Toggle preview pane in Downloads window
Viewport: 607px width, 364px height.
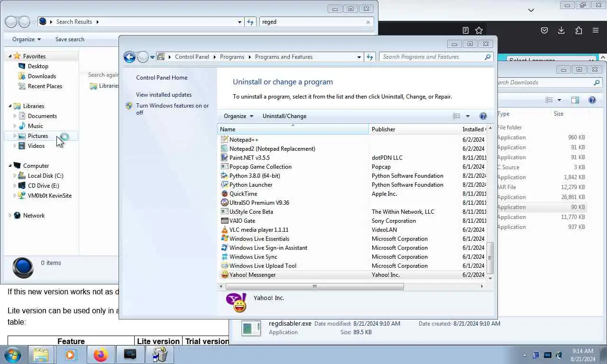(x=575, y=100)
